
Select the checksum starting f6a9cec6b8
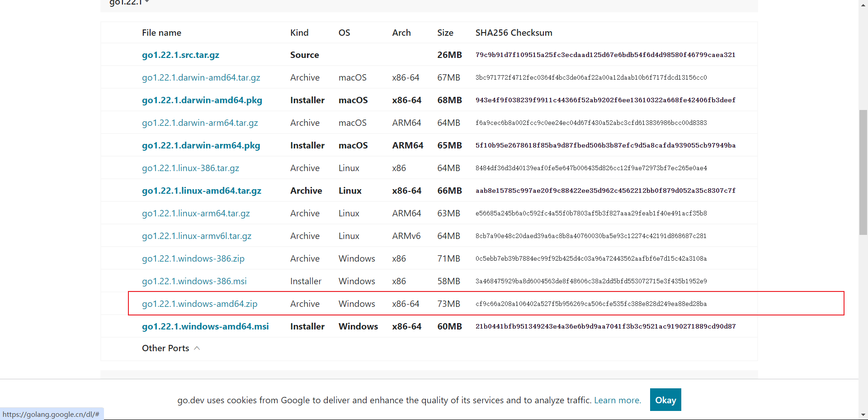pyautogui.click(x=591, y=123)
